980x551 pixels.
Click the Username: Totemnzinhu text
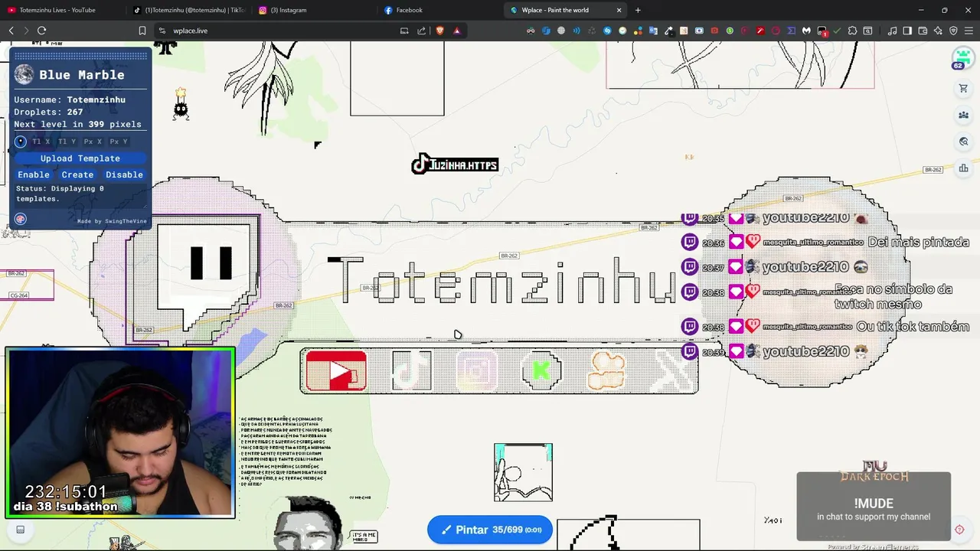pos(70,99)
